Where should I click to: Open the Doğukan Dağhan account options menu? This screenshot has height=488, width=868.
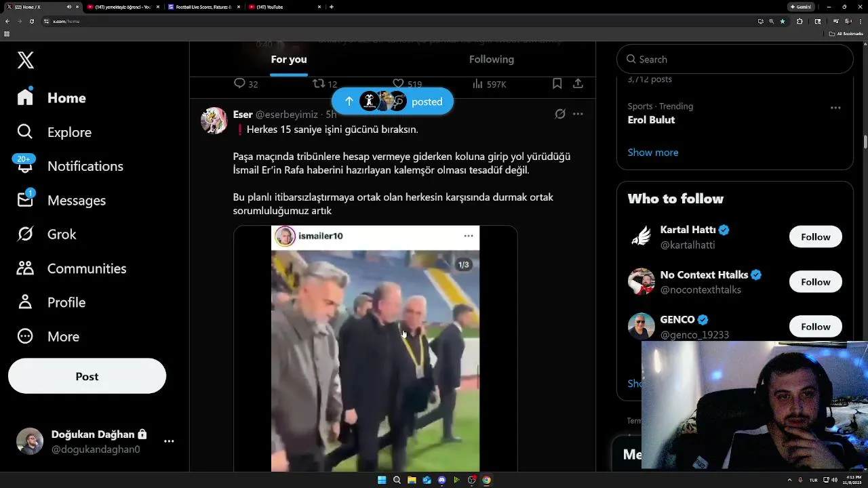pos(169,441)
